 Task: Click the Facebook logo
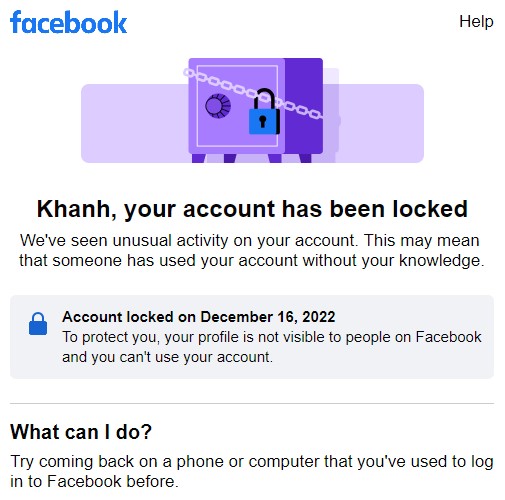(69, 22)
